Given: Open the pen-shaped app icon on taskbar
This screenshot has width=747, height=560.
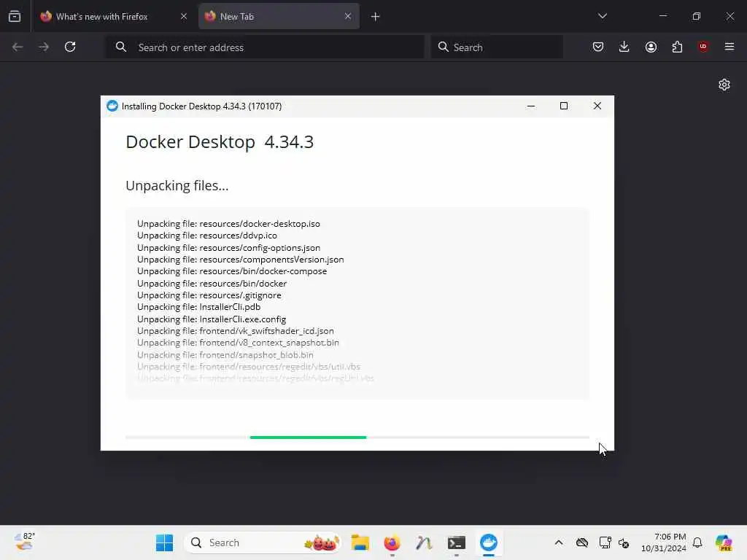Looking at the screenshot, I should click(x=424, y=542).
